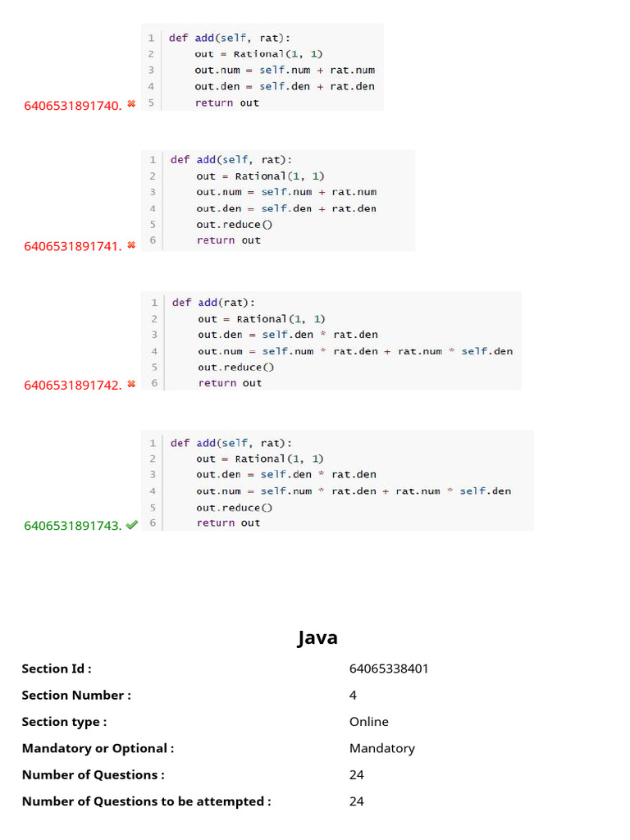The height and width of the screenshot is (840, 630).
Task: Click the Number of Questions to be attempted label
Action: click(146, 801)
